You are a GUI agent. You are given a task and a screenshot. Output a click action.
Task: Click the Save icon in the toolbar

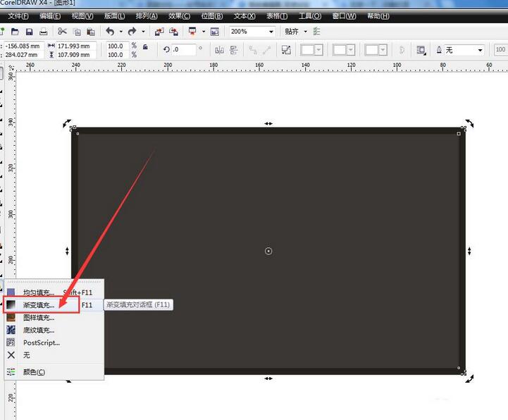(x=30, y=32)
